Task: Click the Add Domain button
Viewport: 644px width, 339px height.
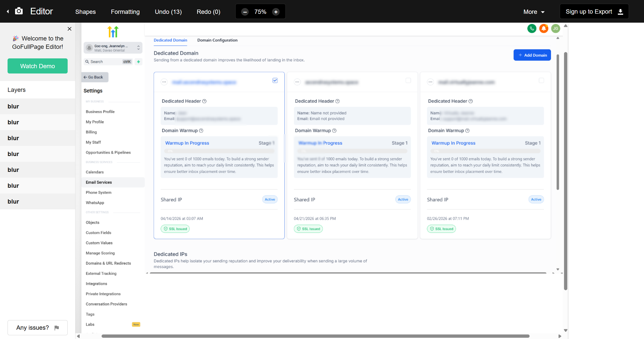Action: (x=532, y=55)
